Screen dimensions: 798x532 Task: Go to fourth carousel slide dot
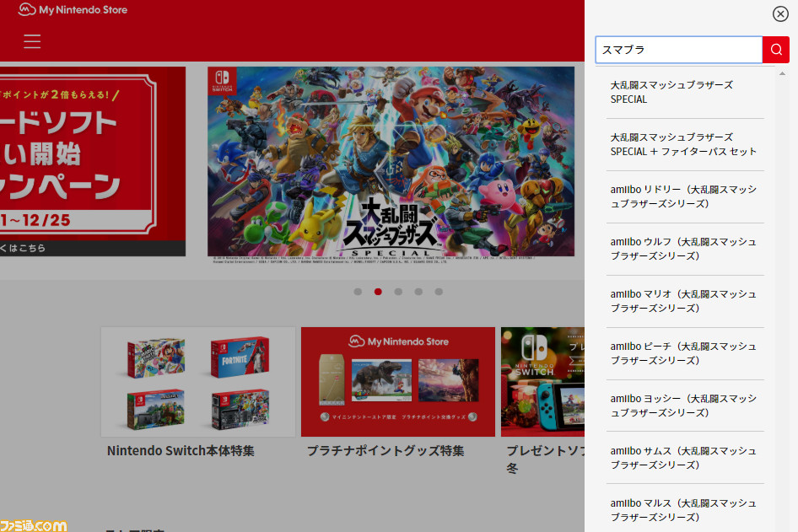pos(418,292)
